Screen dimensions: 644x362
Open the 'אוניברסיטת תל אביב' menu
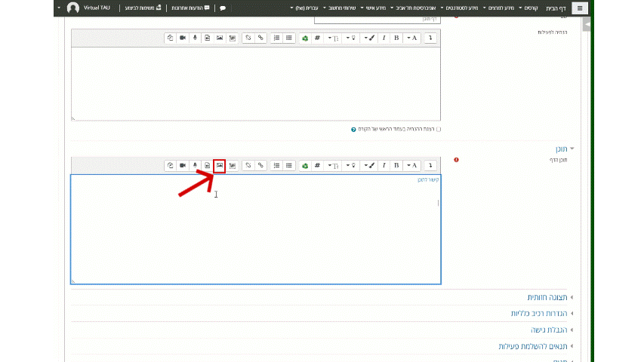point(413,8)
